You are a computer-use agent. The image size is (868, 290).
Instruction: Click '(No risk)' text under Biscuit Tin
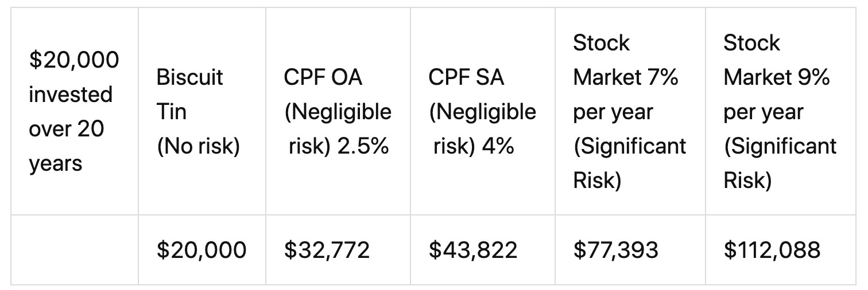[x=198, y=147]
